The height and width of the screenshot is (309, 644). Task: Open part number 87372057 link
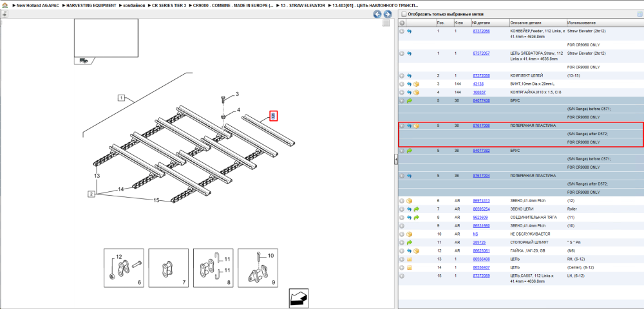tap(481, 53)
